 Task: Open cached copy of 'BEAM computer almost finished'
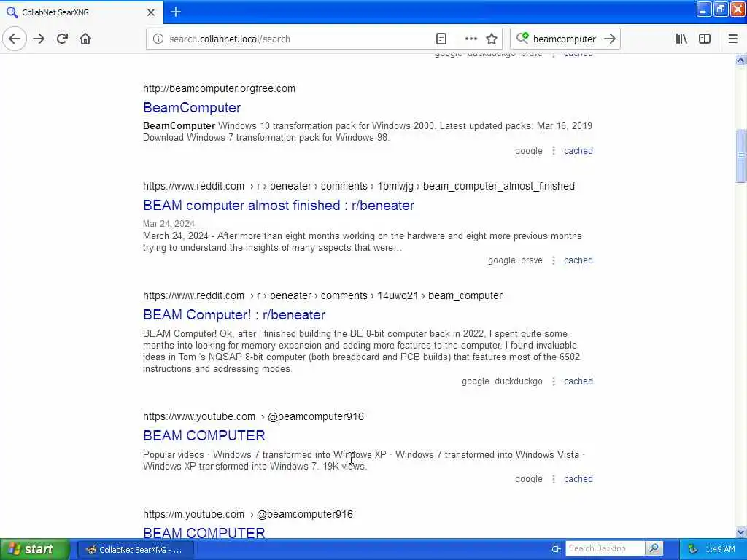[578, 260]
